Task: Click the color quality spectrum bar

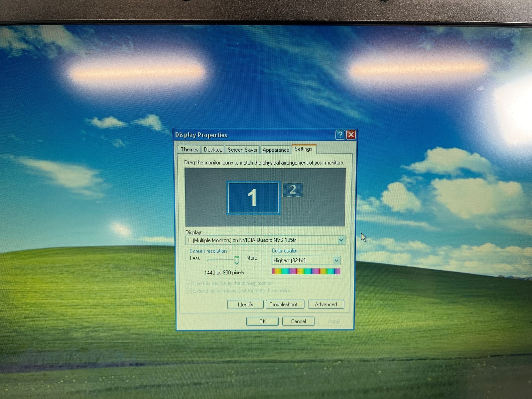Action: point(306,271)
